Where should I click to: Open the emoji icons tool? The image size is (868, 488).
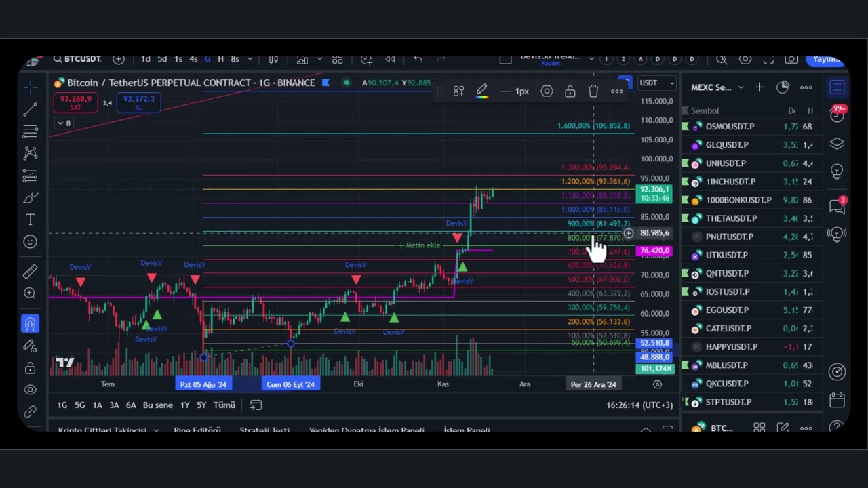tap(30, 242)
